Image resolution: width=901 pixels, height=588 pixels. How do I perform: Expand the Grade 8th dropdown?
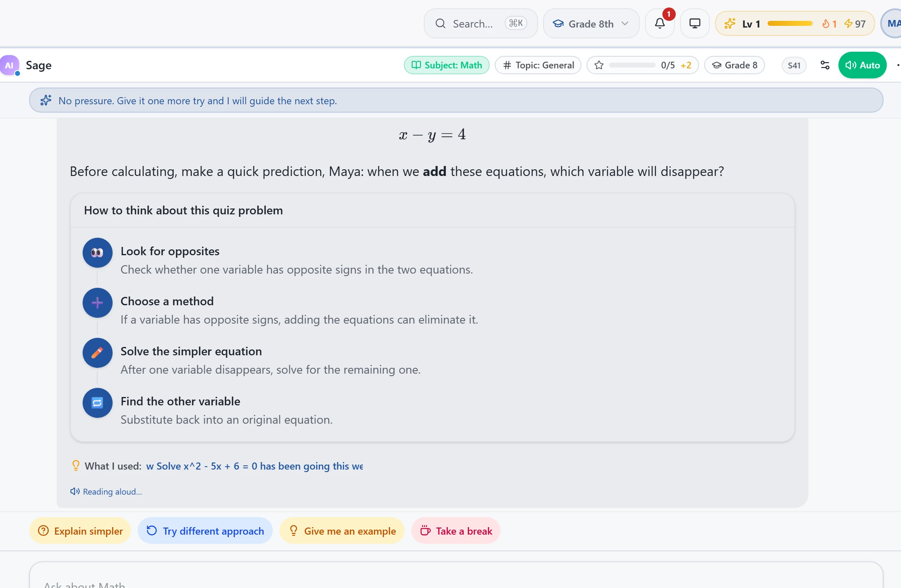pos(591,23)
